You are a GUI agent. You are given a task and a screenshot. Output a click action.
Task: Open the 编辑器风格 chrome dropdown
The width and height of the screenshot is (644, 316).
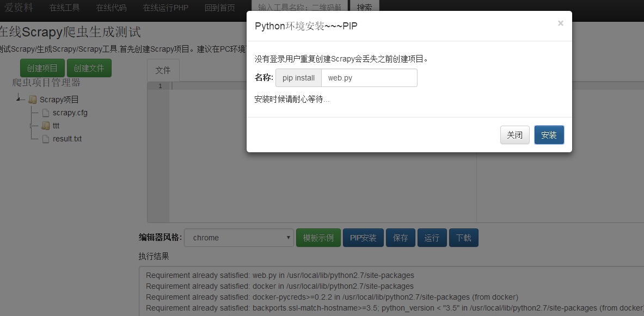(239, 238)
